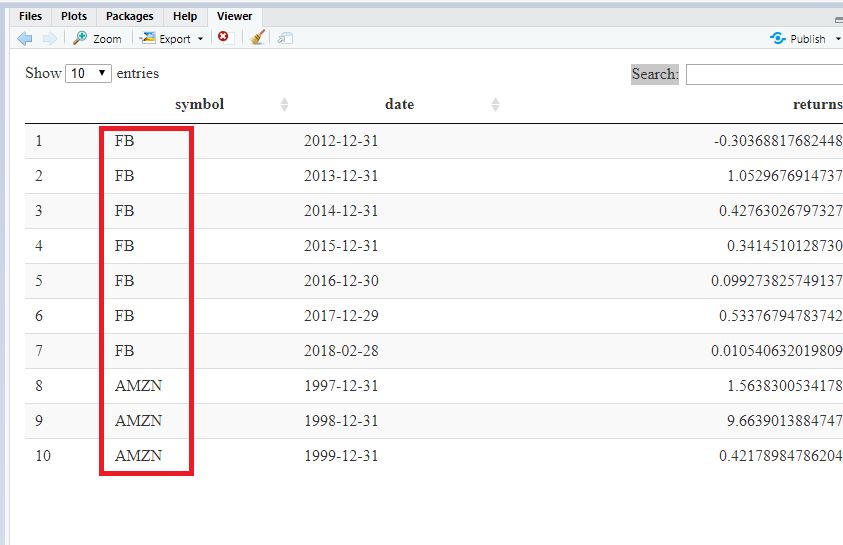
Task: Open the Packages tab
Action: (130, 16)
